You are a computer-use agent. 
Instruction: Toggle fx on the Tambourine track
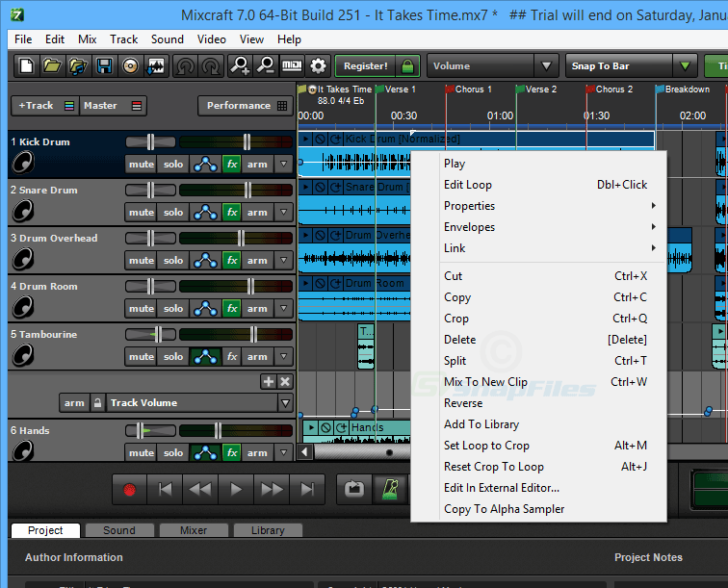point(232,357)
